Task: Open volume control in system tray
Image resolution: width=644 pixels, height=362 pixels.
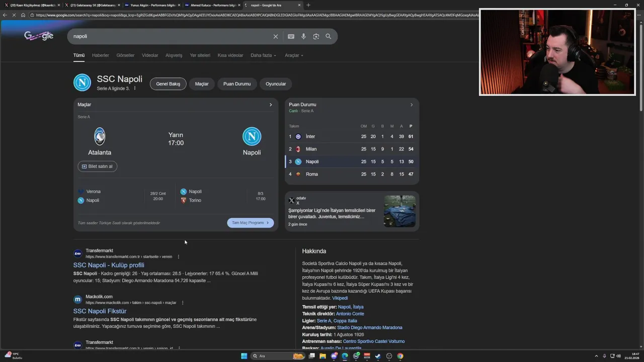Action: (x=619, y=356)
